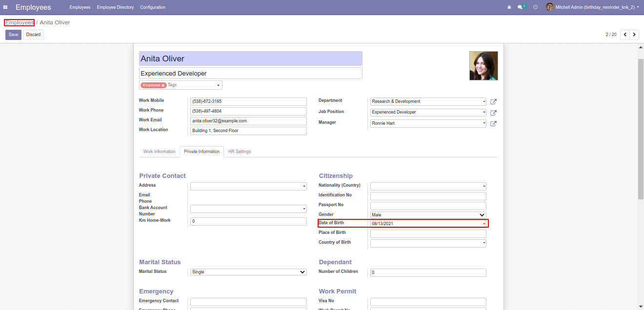The width and height of the screenshot is (644, 310).
Task: Click the Number of Children field
Action: pos(428,273)
